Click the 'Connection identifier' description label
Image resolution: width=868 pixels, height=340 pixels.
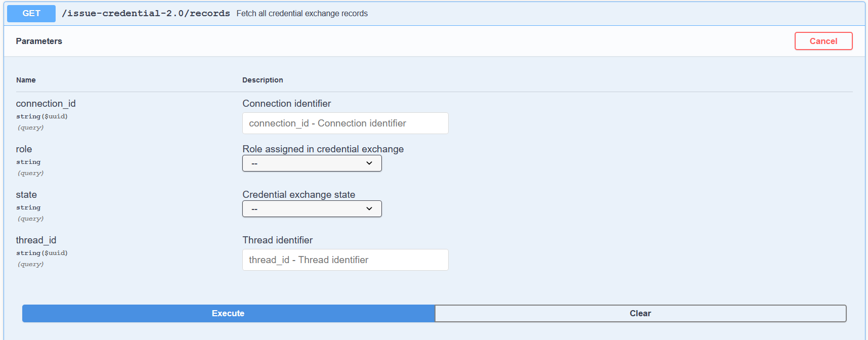(x=286, y=104)
